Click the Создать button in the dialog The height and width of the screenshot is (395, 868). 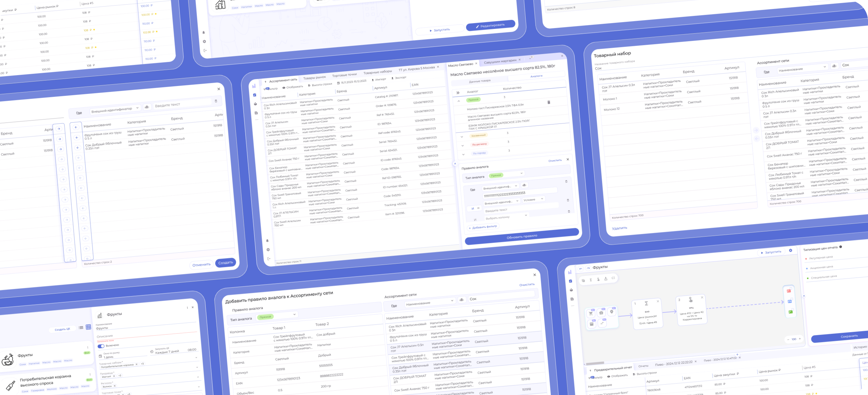[x=226, y=262]
